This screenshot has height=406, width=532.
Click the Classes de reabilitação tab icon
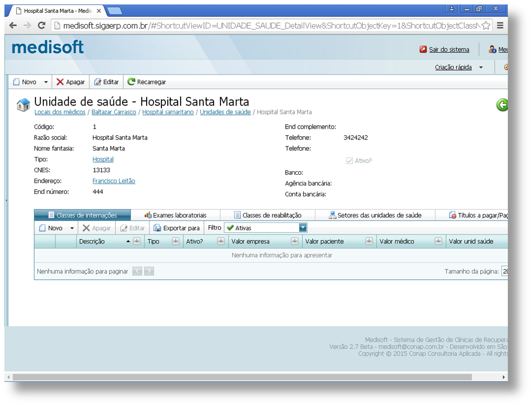coord(237,215)
